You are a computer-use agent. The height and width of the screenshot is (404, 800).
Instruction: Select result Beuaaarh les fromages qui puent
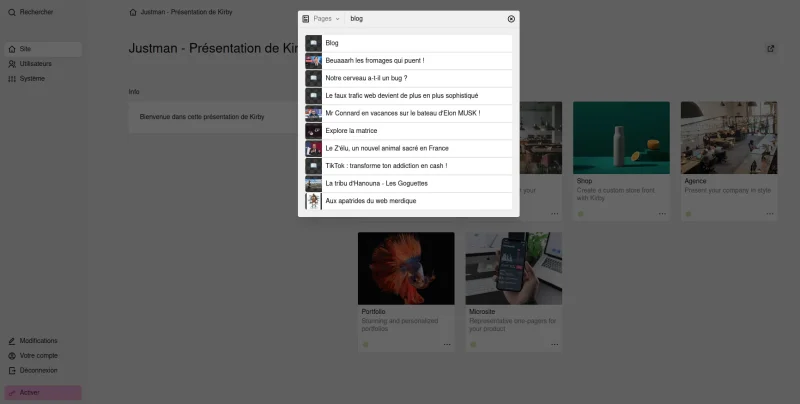[x=409, y=61]
